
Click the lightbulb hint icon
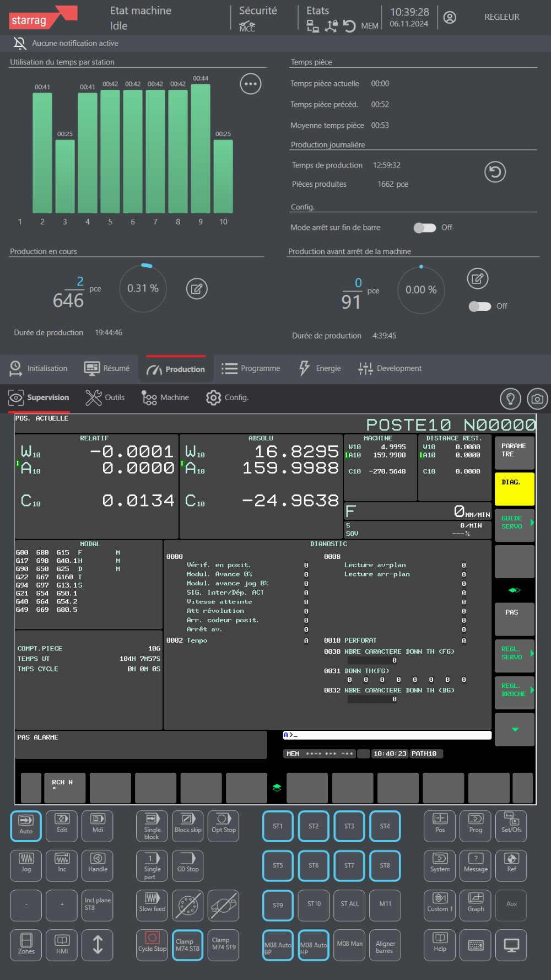point(510,399)
